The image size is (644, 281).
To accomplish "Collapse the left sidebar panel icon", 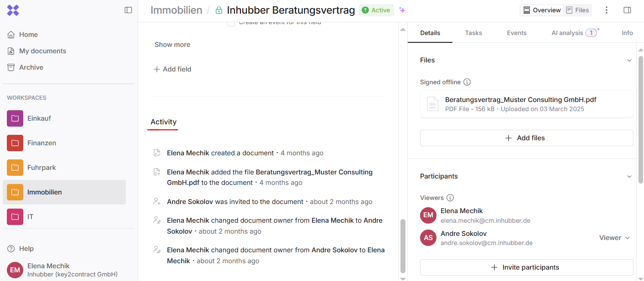I will pyautogui.click(x=128, y=10).
